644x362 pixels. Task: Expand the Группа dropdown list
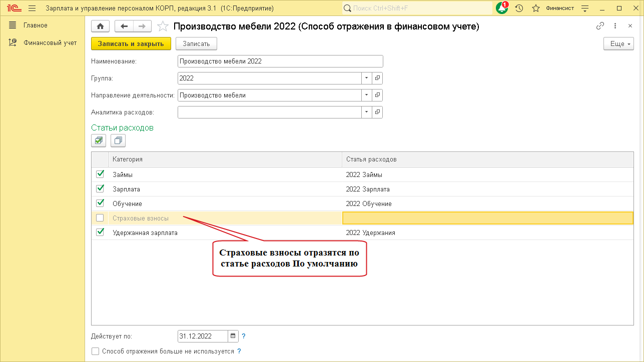point(367,78)
